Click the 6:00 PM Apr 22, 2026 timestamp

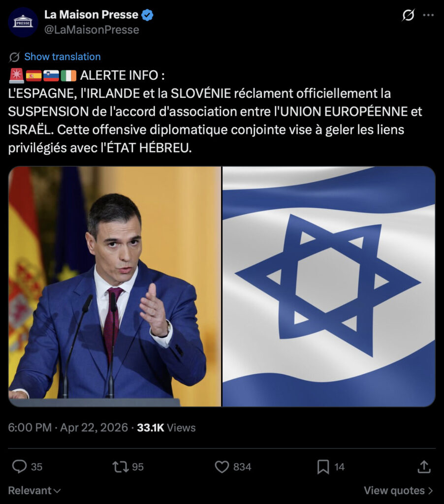[x=68, y=428]
